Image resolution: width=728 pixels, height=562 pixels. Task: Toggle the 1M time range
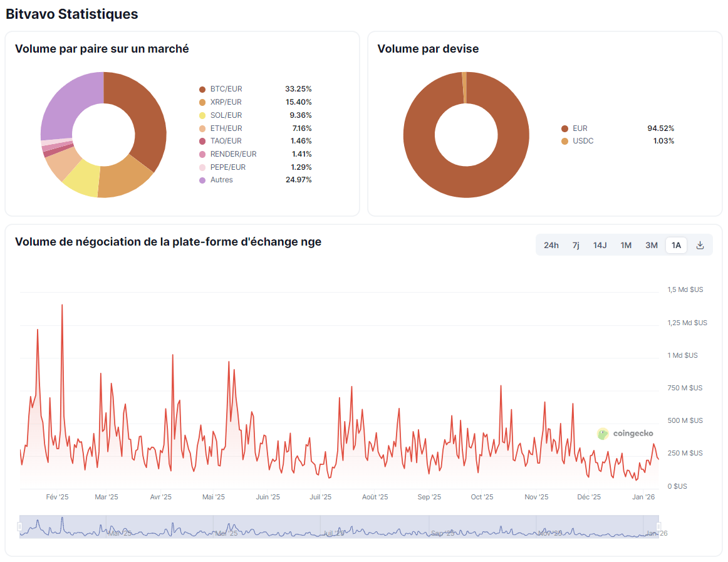click(626, 245)
